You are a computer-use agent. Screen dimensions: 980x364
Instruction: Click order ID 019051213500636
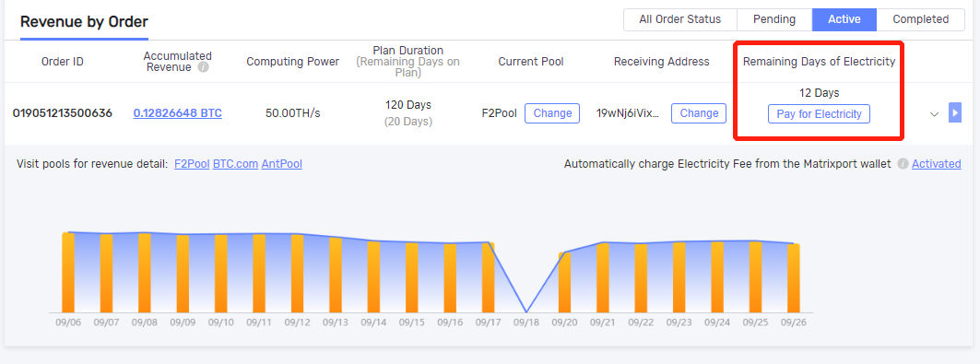(63, 113)
